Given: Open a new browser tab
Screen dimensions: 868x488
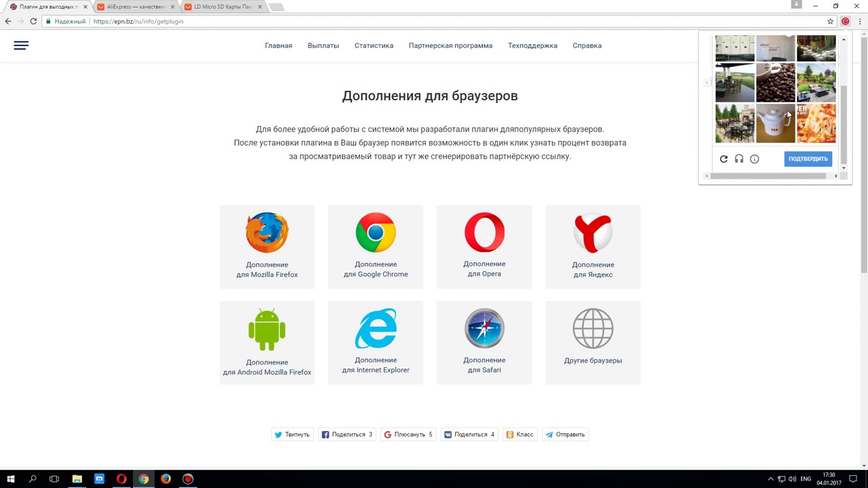Looking at the screenshot, I should [276, 7].
